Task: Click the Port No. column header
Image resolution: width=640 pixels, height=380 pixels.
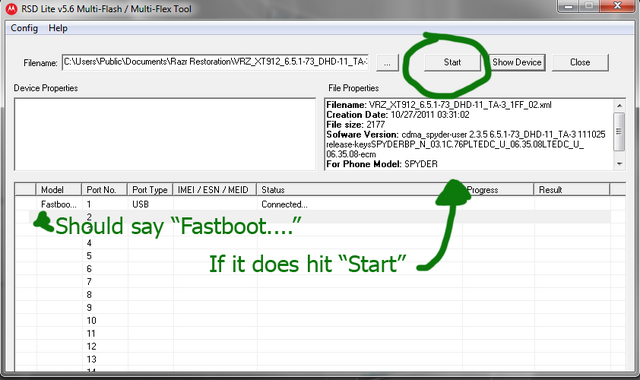Action: [x=104, y=189]
